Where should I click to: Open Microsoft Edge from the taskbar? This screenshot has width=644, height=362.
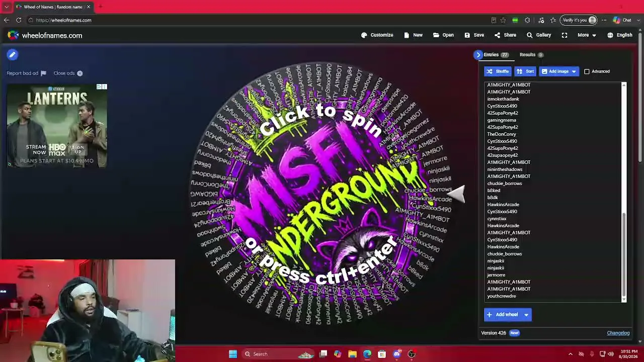[367, 354]
